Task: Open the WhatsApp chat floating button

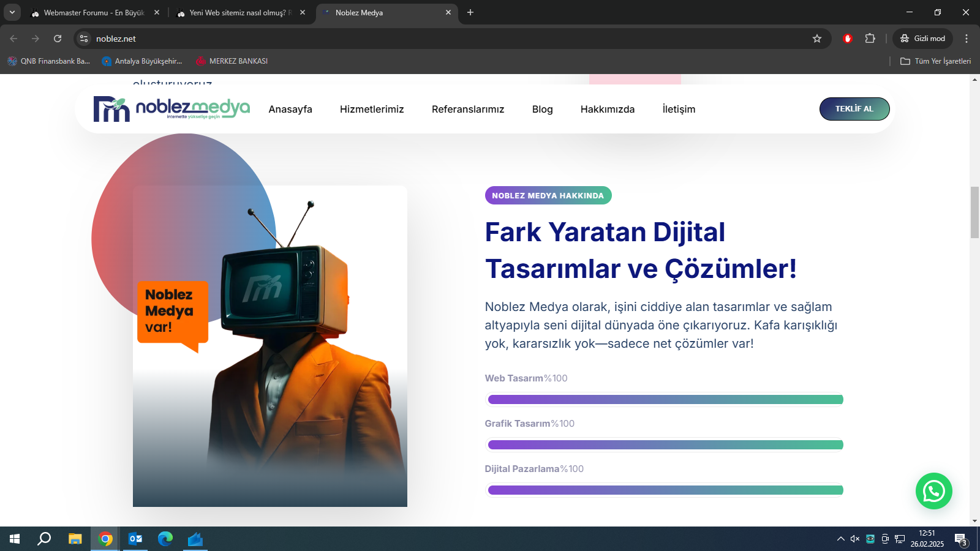Action: pos(933,491)
